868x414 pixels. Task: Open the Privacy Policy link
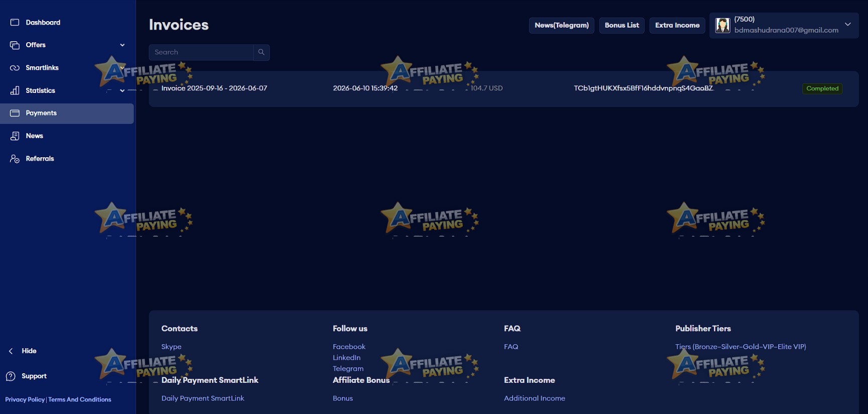(x=25, y=400)
